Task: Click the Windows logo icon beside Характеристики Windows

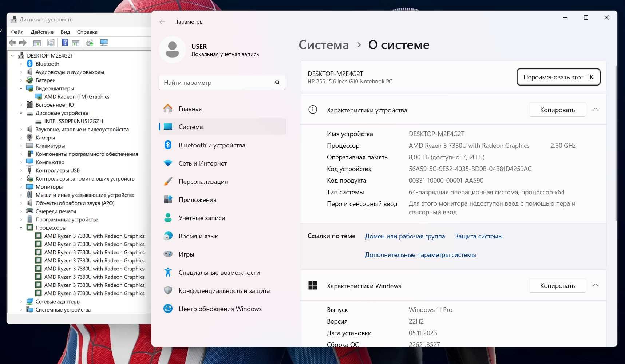Action: pos(313,285)
